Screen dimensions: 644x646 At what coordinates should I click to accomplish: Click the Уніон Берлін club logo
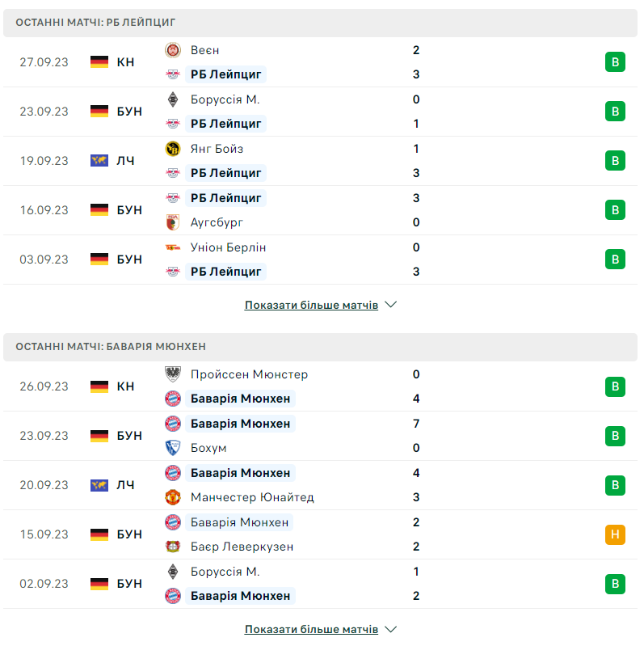(x=172, y=247)
